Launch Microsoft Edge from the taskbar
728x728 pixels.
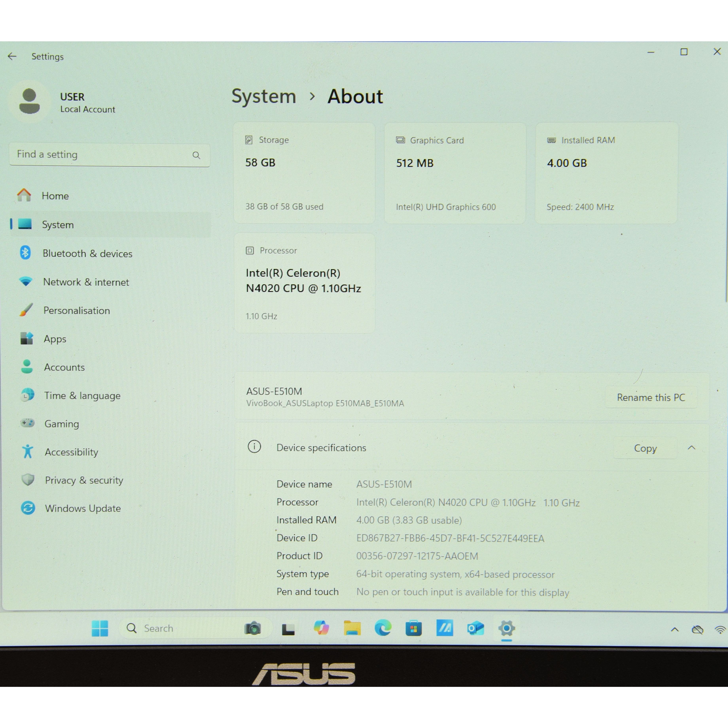pos(383,628)
